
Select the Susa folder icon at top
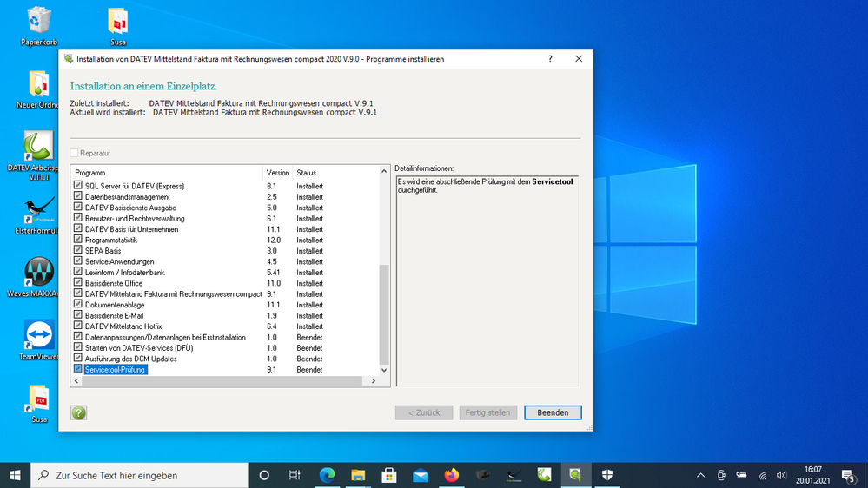[x=118, y=25]
